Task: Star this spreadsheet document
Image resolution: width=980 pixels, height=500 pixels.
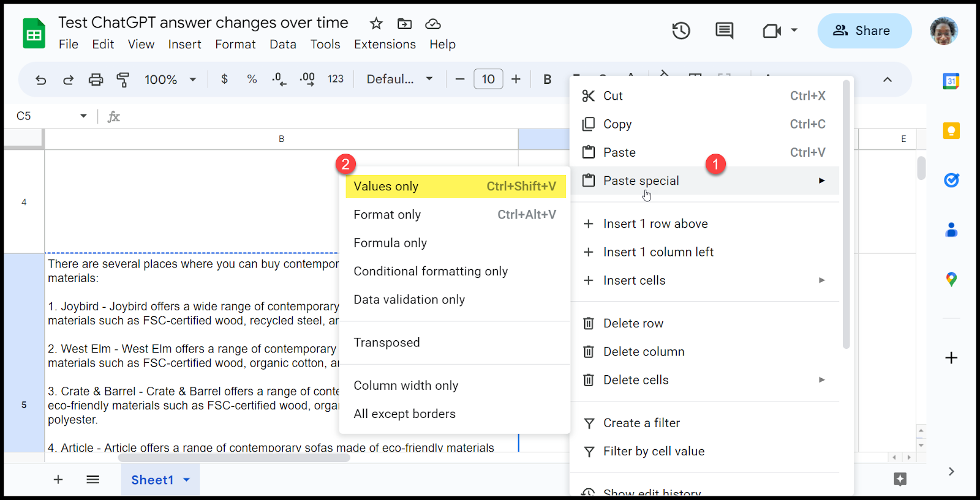Action: tap(376, 24)
